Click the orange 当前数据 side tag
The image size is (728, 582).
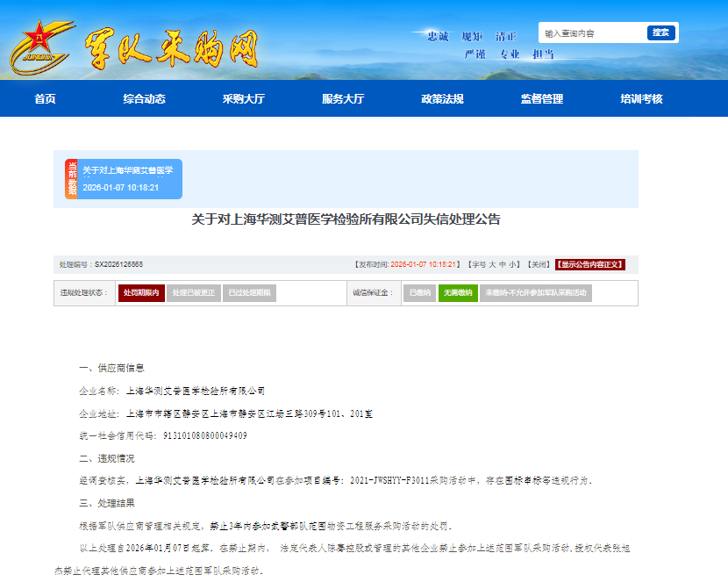click(x=71, y=179)
